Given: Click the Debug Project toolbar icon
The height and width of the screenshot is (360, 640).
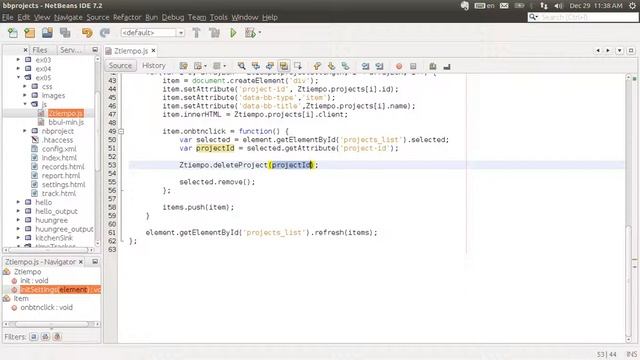Looking at the screenshot, I should click(x=250, y=33).
